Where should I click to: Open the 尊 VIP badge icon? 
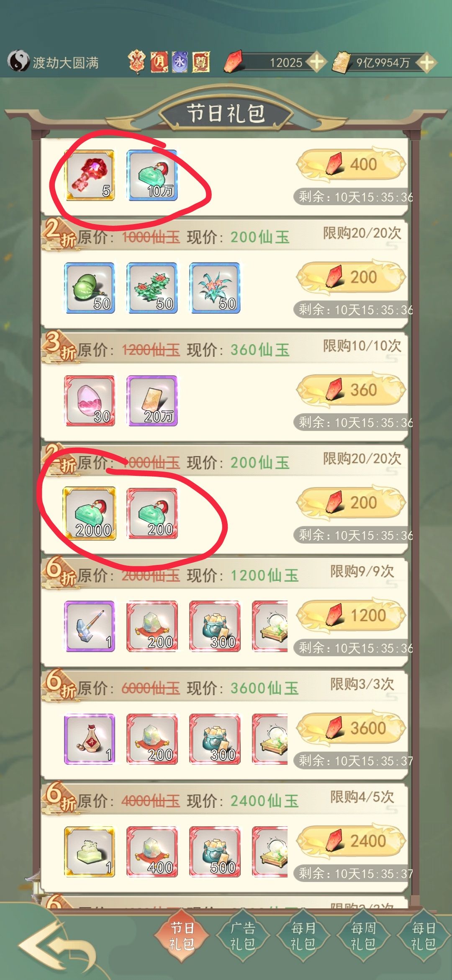click(x=201, y=62)
